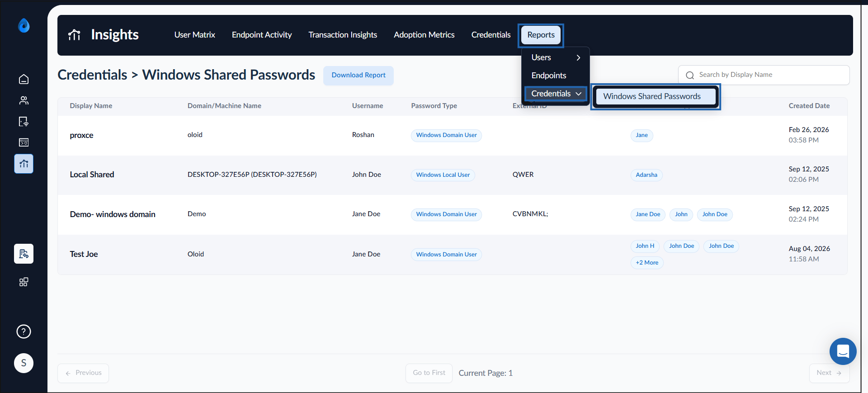Click the Download Report button
This screenshot has height=393, width=868.
[359, 75]
